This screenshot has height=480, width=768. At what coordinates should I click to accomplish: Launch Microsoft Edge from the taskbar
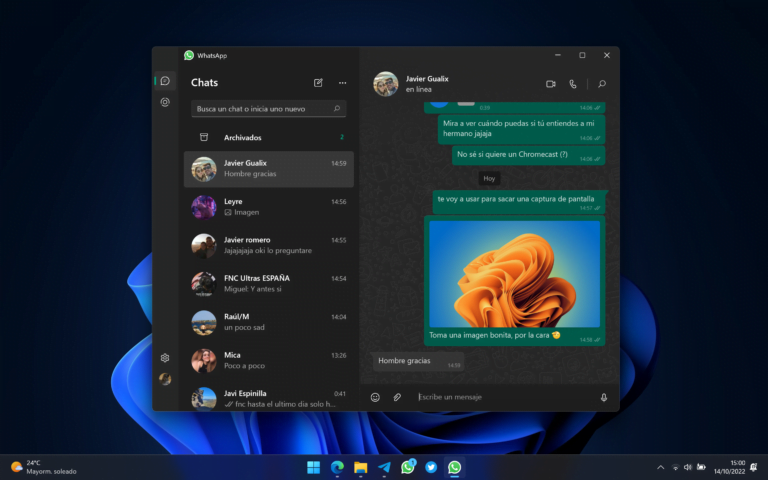[x=337, y=467]
